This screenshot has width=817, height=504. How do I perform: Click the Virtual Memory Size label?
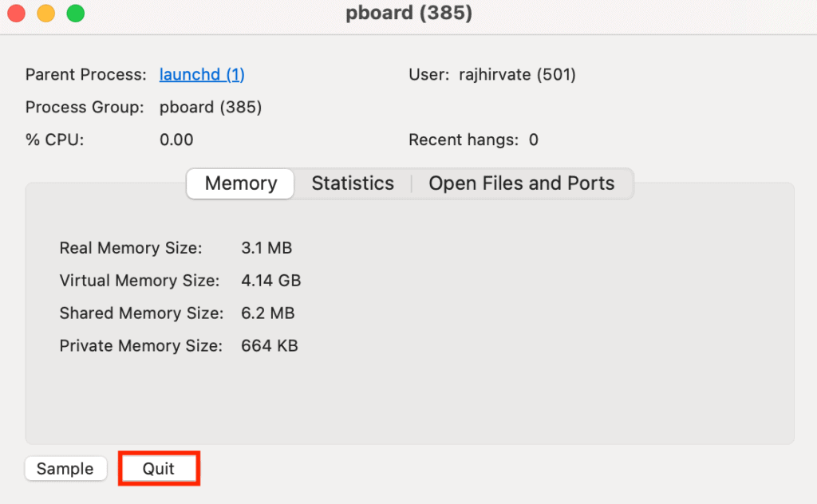pyautogui.click(x=139, y=281)
